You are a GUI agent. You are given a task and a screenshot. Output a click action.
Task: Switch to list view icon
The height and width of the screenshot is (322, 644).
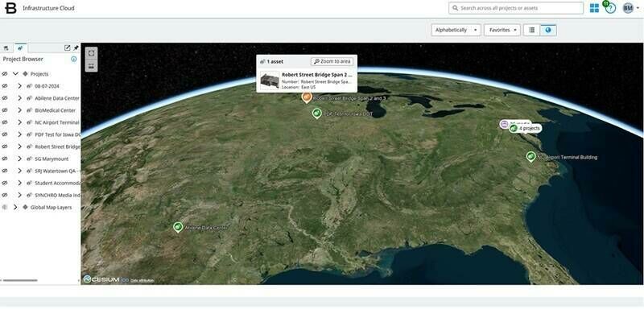click(532, 30)
